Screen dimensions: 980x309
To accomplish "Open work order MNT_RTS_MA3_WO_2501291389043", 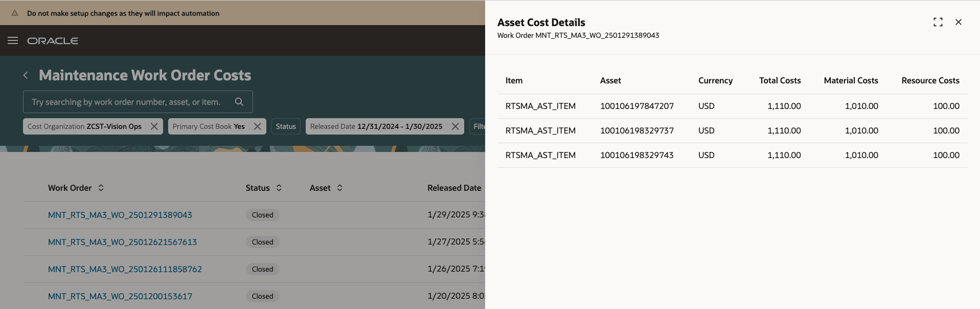I will [x=120, y=215].
